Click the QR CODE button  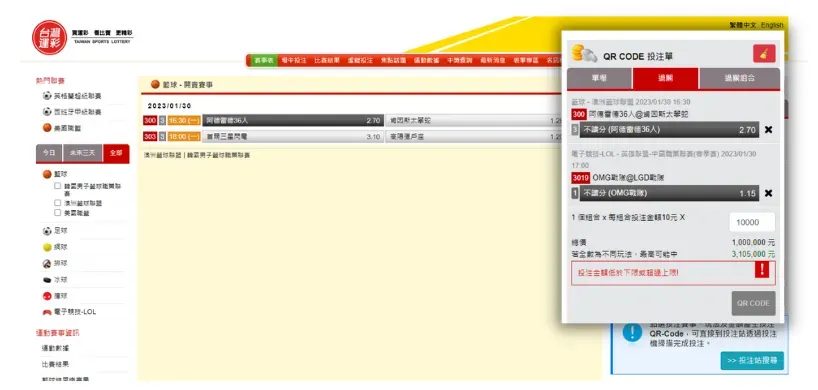[x=753, y=303]
